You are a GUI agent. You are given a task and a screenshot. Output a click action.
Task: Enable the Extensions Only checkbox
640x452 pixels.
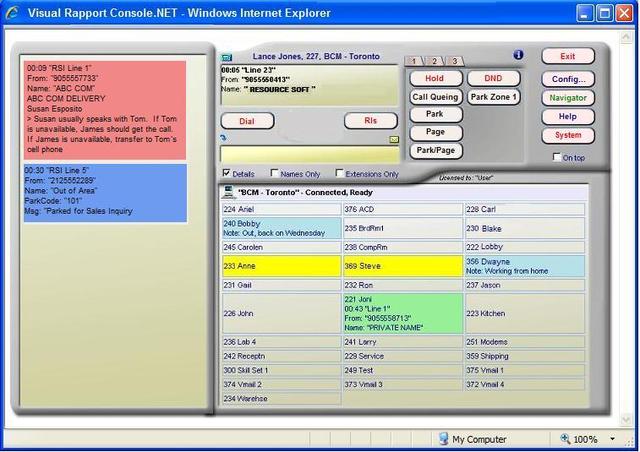tap(339, 173)
